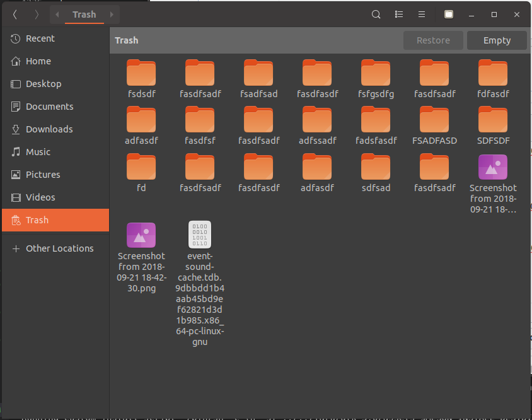Open search with the magnifier icon
This screenshot has height=420, width=532.
pyautogui.click(x=376, y=15)
